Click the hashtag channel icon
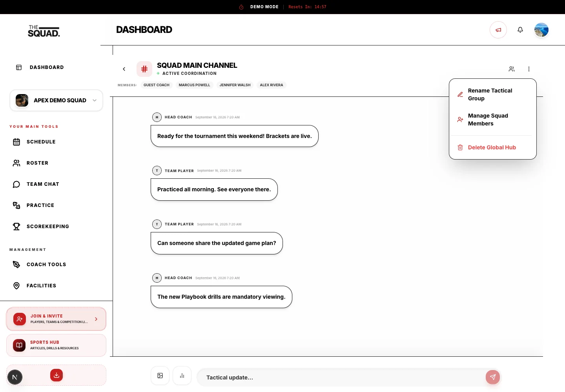The height and width of the screenshot is (392, 565). pos(144,69)
